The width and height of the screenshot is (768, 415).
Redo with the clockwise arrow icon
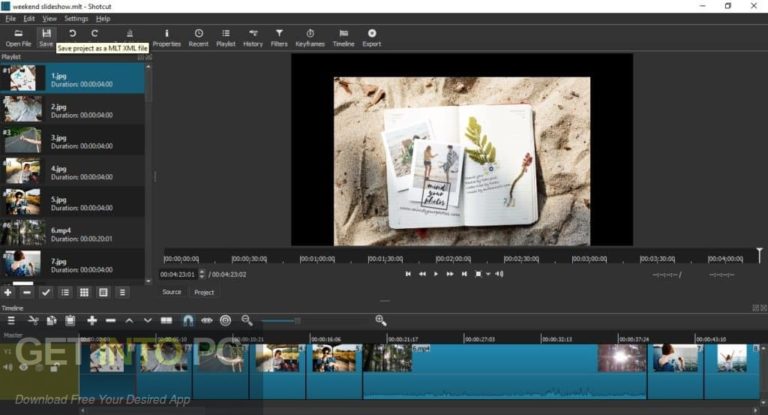[x=95, y=33]
